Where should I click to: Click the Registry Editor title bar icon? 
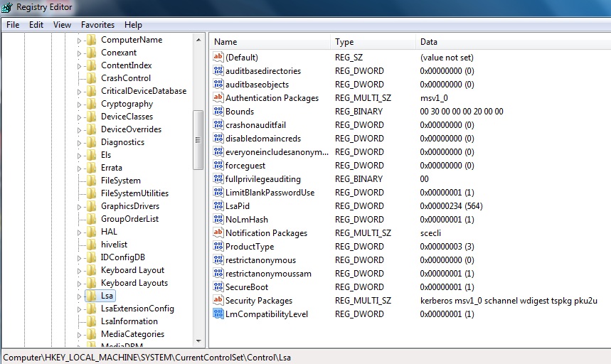pos(7,7)
